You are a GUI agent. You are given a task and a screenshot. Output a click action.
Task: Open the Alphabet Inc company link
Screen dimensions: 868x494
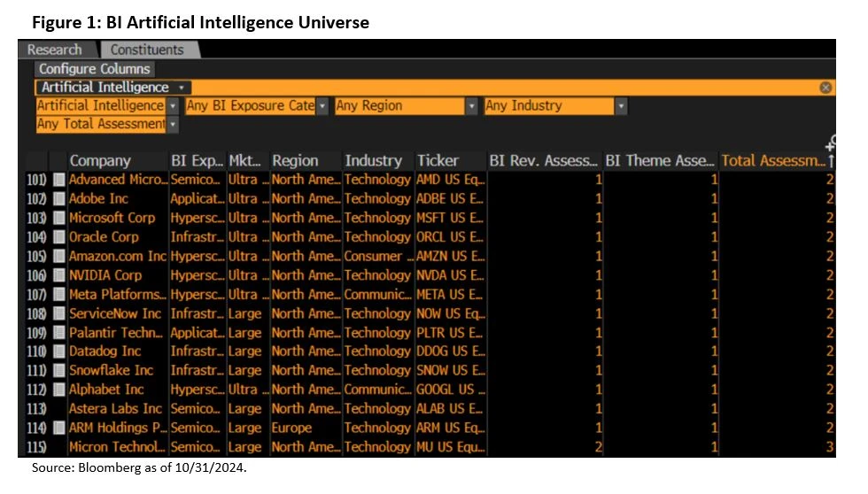(x=106, y=390)
